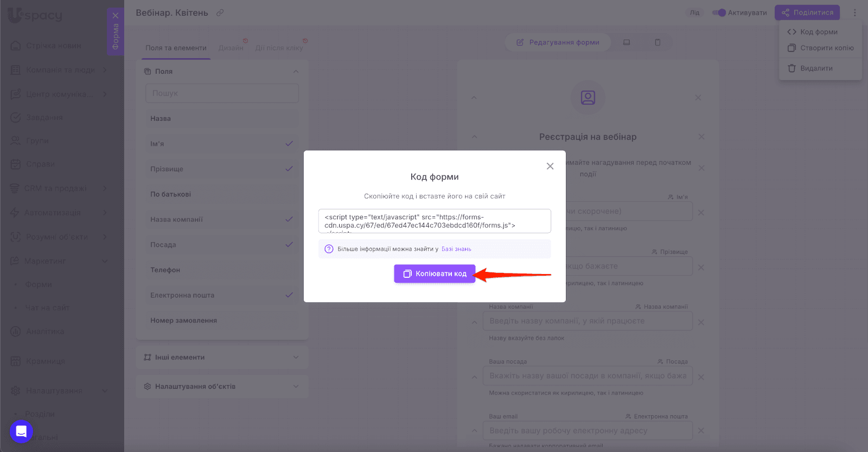Viewport: 868px width, 452px height.
Task: Click the Copy code button
Action: coord(435,273)
